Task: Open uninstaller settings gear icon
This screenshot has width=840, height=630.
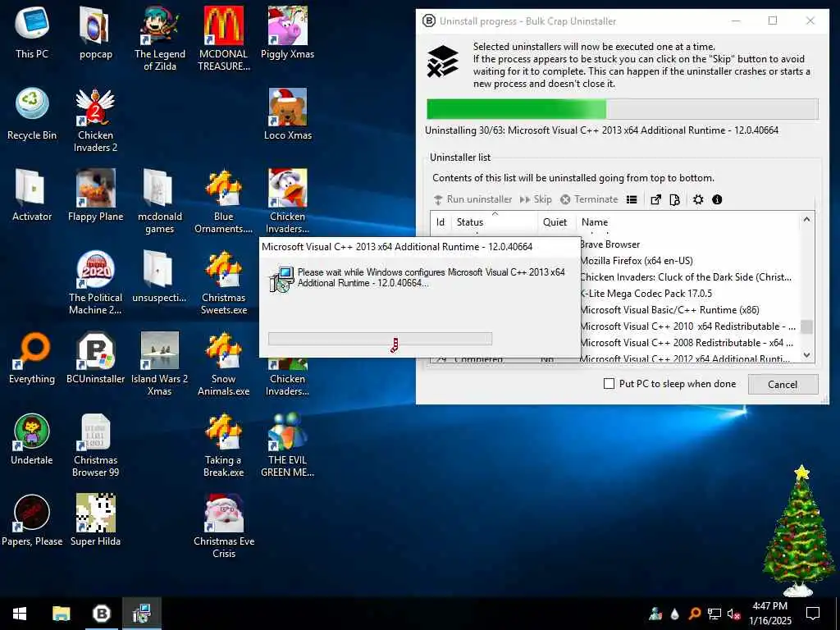Action: [698, 199]
